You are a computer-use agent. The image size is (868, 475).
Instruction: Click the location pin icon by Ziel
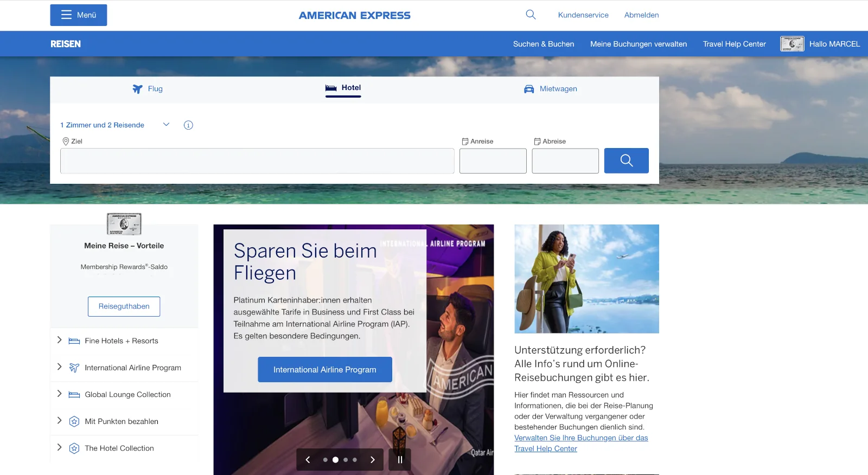click(x=66, y=142)
